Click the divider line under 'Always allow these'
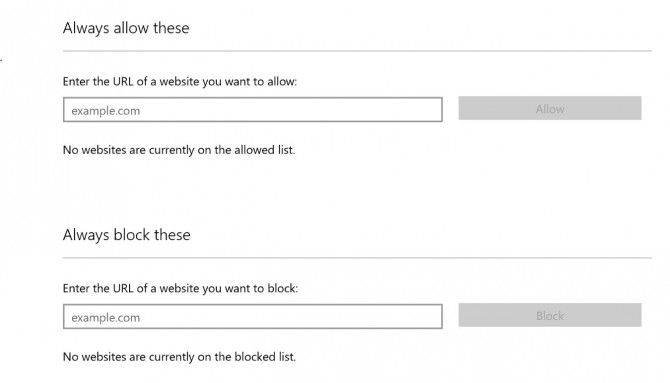The height and width of the screenshot is (383, 670). (x=357, y=51)
